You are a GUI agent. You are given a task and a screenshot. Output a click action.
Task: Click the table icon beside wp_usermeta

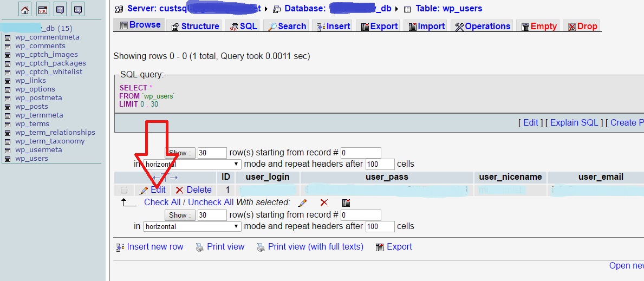click(x=8, y=150)
